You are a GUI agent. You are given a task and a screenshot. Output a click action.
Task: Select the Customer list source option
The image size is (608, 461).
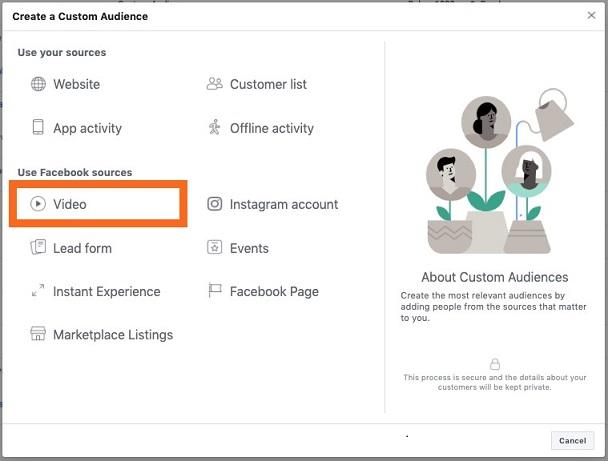click(x=268, y=84)
